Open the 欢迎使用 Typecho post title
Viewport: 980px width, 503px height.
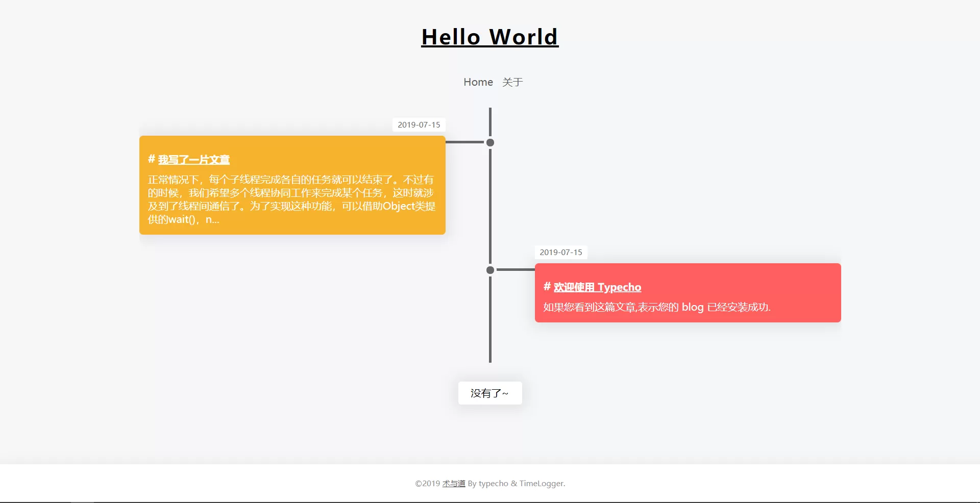[x=597, y=287]
